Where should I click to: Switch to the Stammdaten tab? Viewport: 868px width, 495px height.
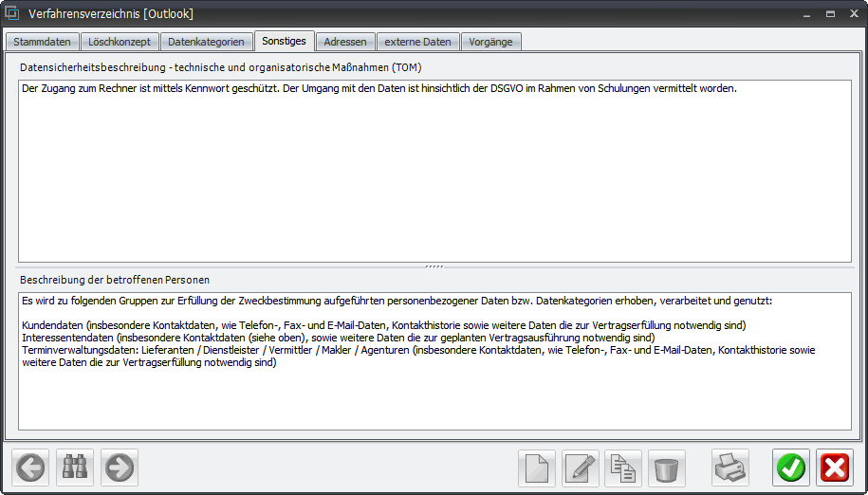point(42,42)
